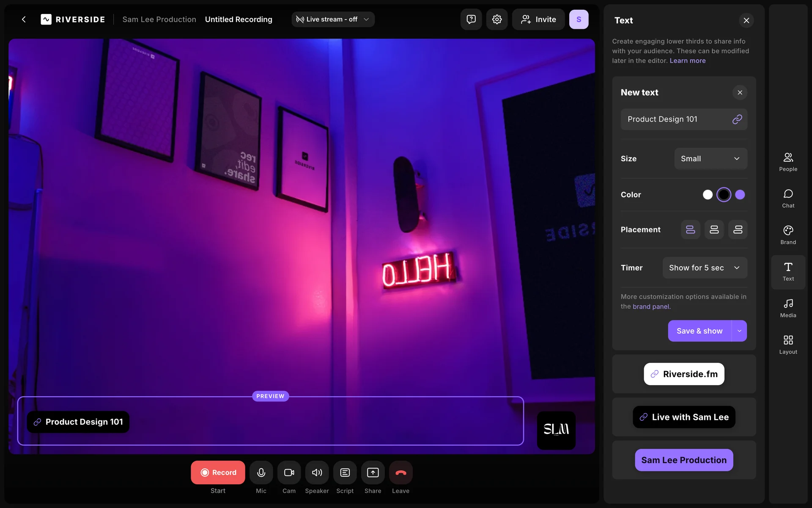Select the right placement option
The height and width of the screenshot is (508, 812).
738,229
